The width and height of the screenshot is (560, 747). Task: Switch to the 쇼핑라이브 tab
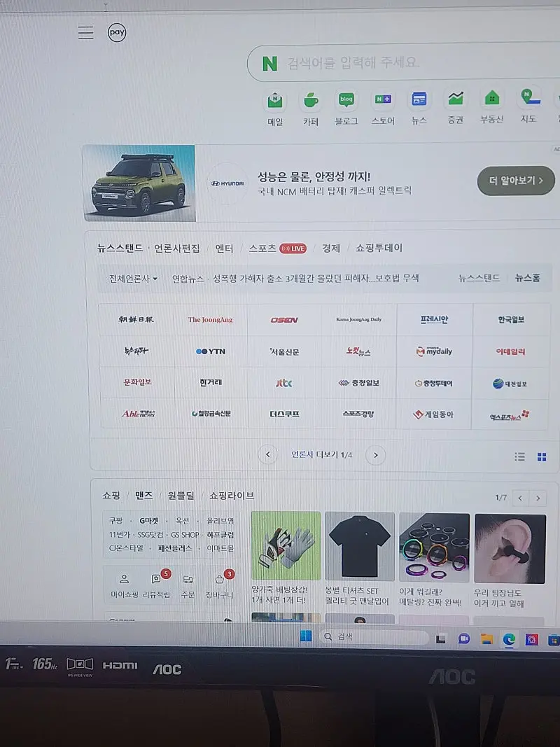point(232,495)
